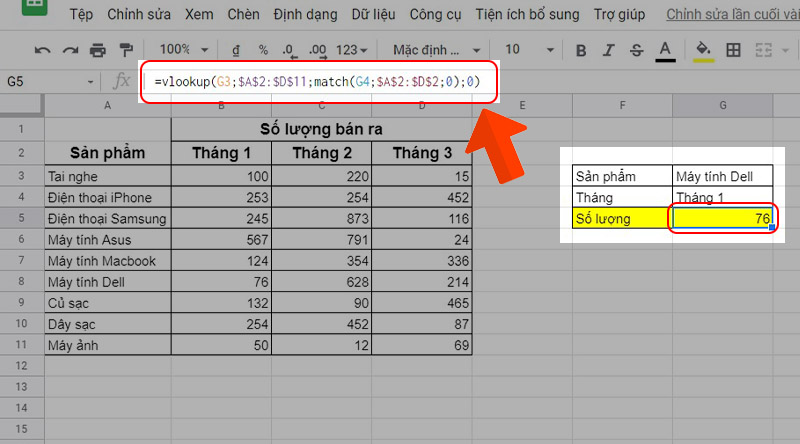This screenshot has width=800, height=444.
Task: Open merge cells options arrow
Action: [786, 50]
